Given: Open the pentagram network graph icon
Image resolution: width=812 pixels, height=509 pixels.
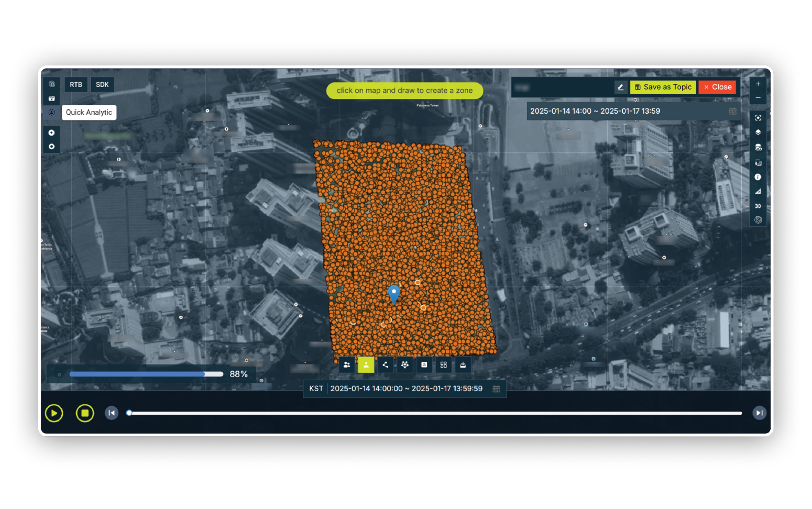Looking at the screenshot, I should point(405,365).
